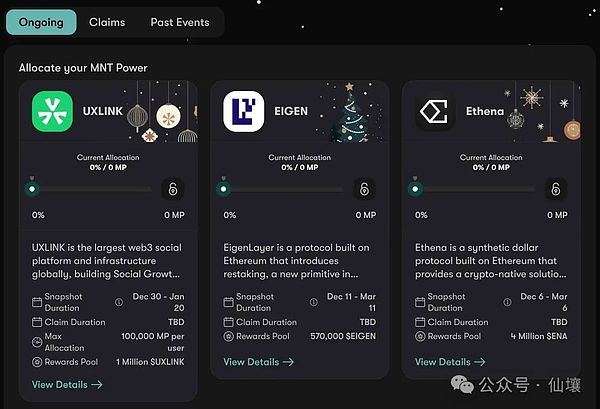Switch to the Ongoing tab
This screenshot has width=600, height=409.
pyautogui.click(x=40, y=21)
